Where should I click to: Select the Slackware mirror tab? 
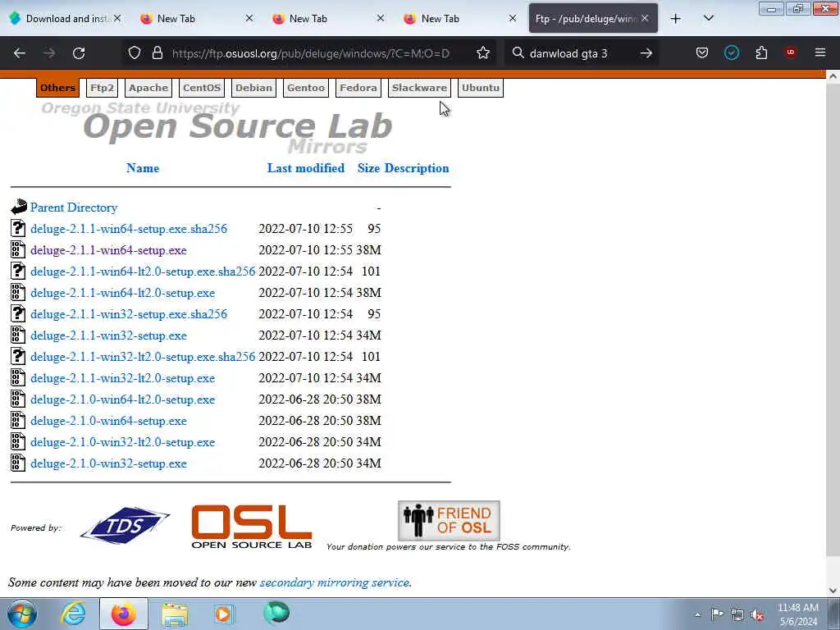click(x=419, y=88)
